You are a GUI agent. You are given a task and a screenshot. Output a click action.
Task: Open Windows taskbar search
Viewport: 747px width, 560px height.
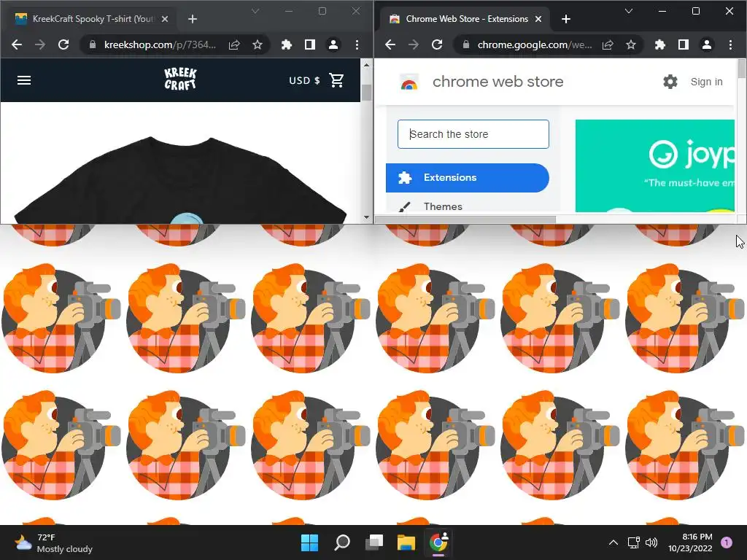(342, 542)
